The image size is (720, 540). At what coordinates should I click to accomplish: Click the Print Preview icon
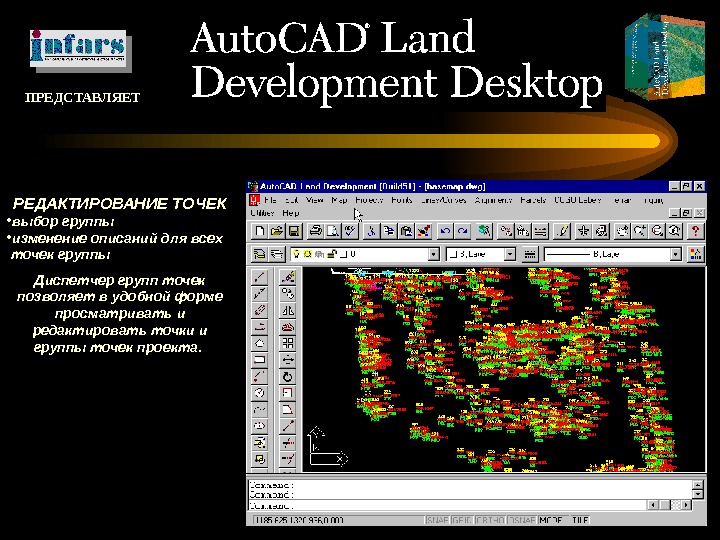[x=333, y=231]
